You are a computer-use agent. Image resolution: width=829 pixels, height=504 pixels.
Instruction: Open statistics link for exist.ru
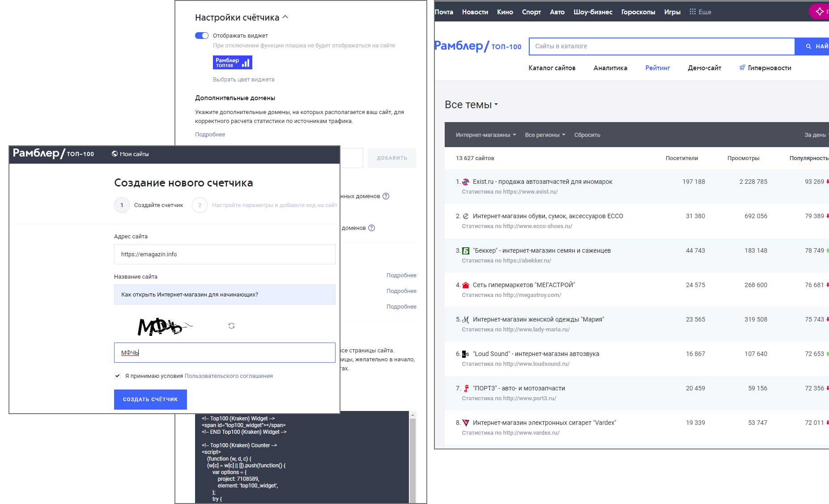pyautogui.click(x=510, y=191)
